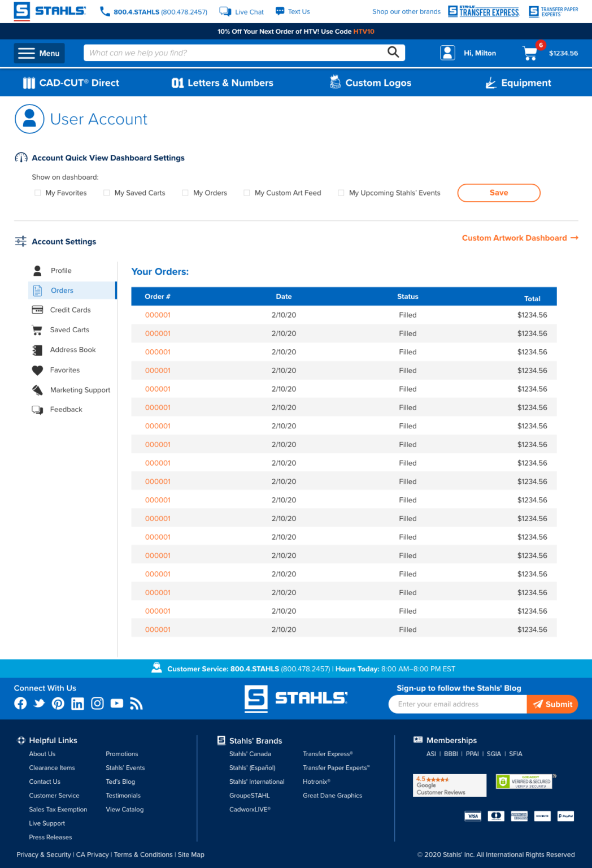Click the RSS feed icon

(x=136, y=704)
